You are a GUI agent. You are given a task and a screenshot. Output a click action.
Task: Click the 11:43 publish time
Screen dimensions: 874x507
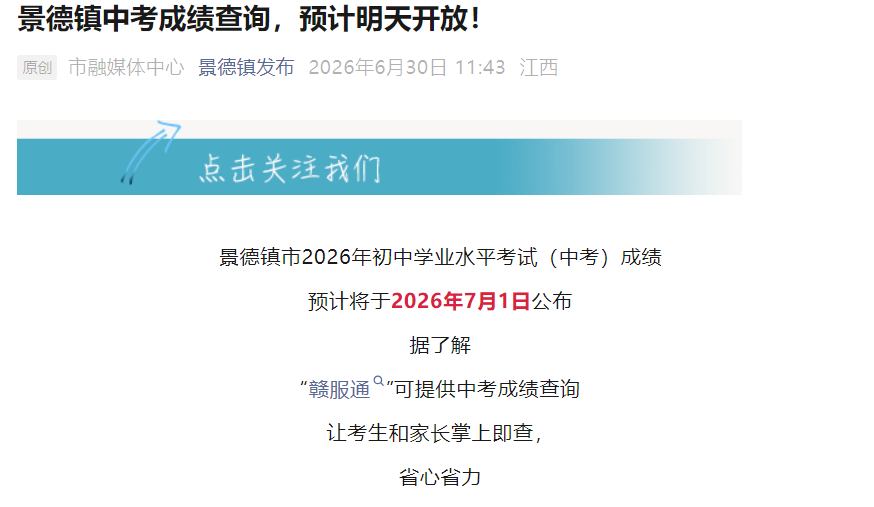[480, 67]
